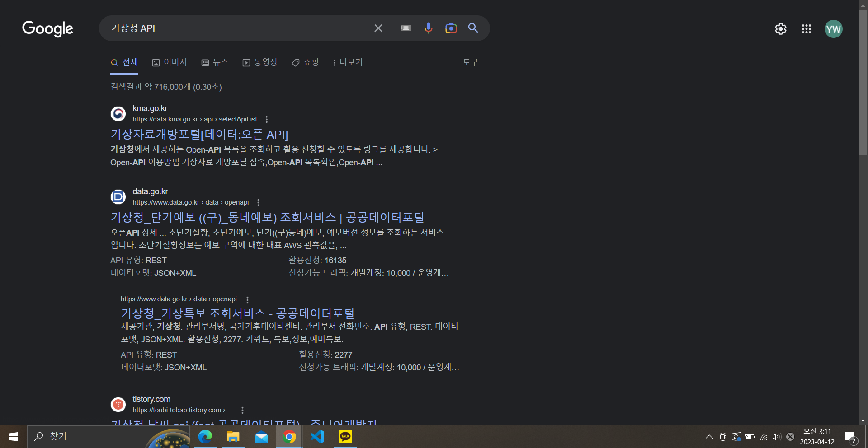Clear the search query with the X
The image size is (868, 448).
pos(378,28)
